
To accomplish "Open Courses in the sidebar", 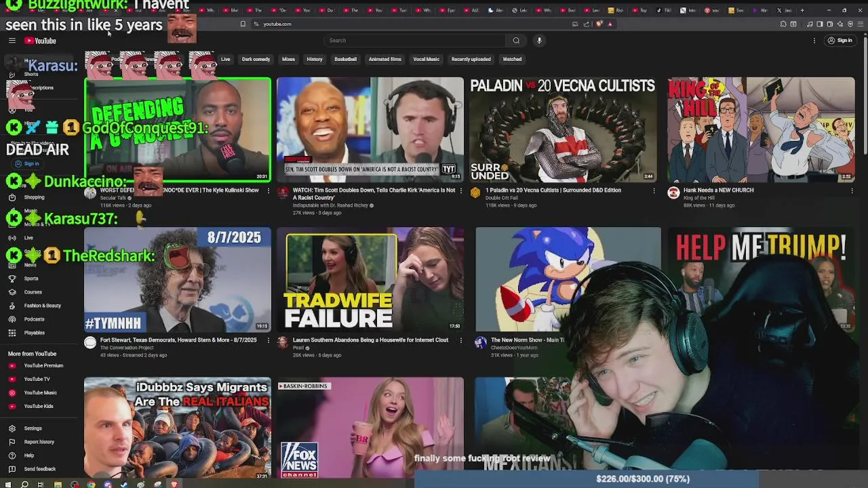I will click(x=33, y=292).
